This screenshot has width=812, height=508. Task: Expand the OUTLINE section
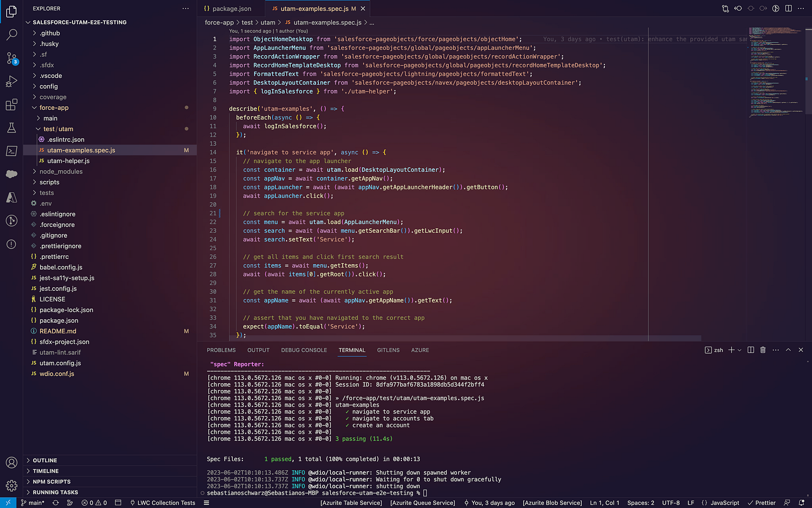45,460
